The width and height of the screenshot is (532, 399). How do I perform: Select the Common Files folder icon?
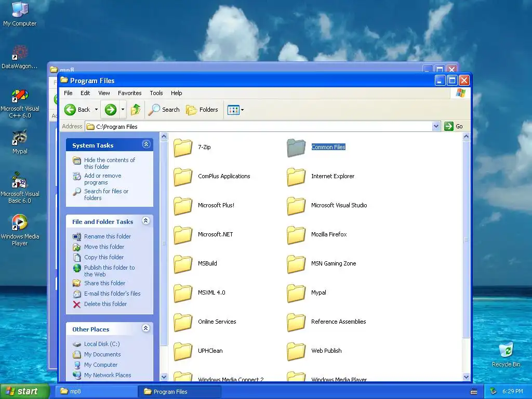tap(296, 148)
